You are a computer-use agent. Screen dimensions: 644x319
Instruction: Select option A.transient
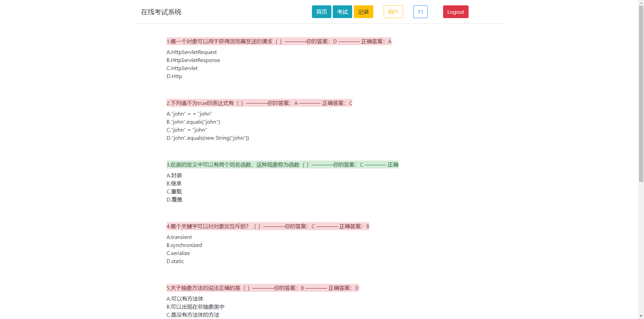click(179, 237)
